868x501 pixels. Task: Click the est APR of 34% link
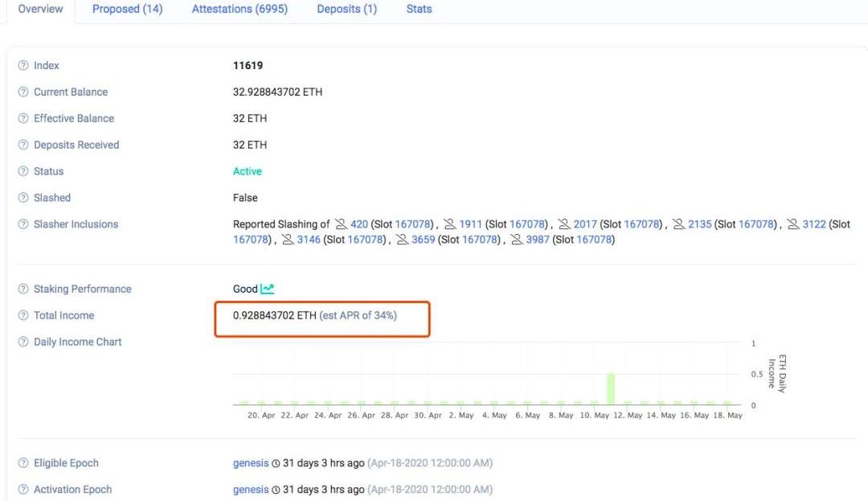tap(358, 315)
